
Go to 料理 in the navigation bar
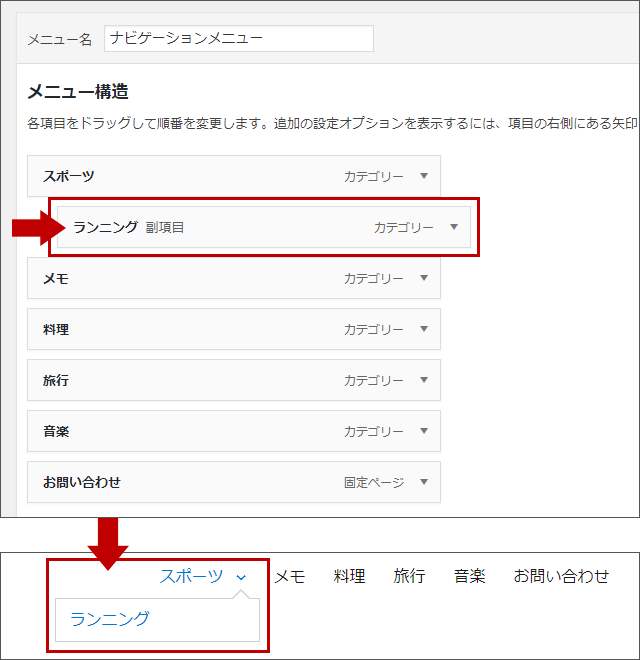click(x=349, y=576)
